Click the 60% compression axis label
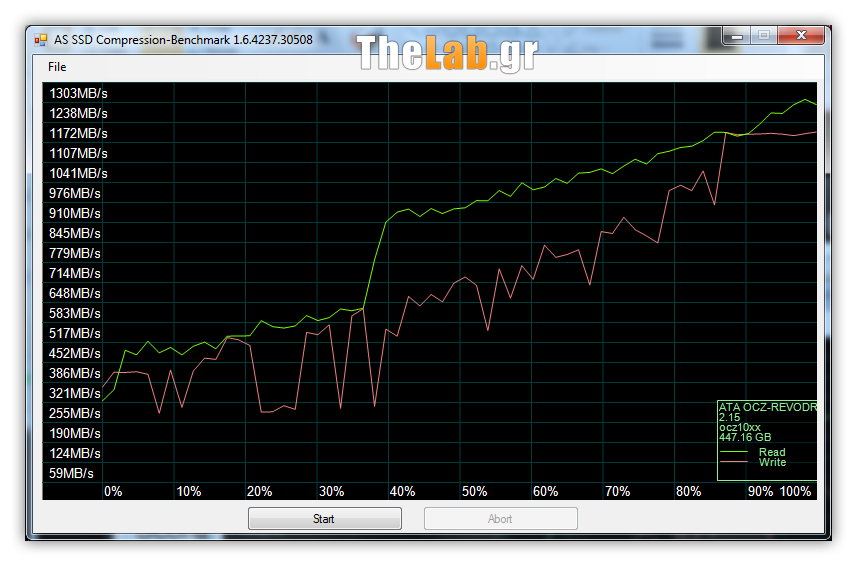Image resolution: width=857 pixels, height=566 pixels. [545, 491]
